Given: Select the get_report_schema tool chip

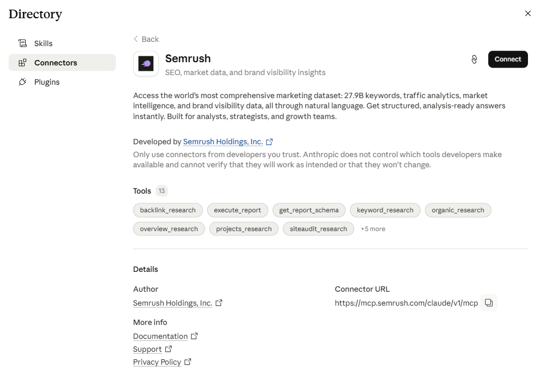Looking at the screenshot, I should pos(309,210).
